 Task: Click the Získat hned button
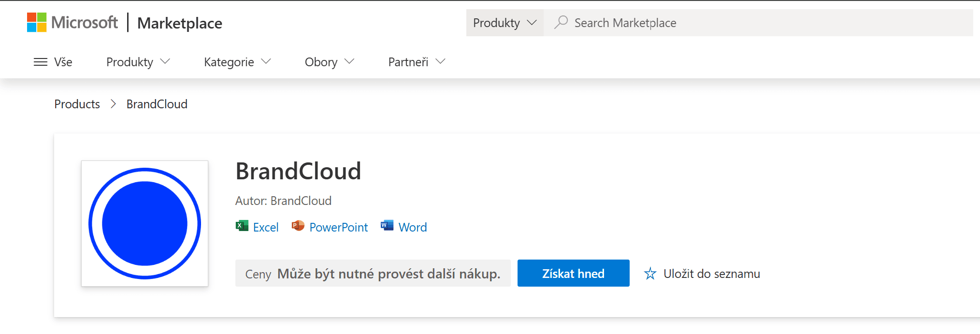coord(573,273)
